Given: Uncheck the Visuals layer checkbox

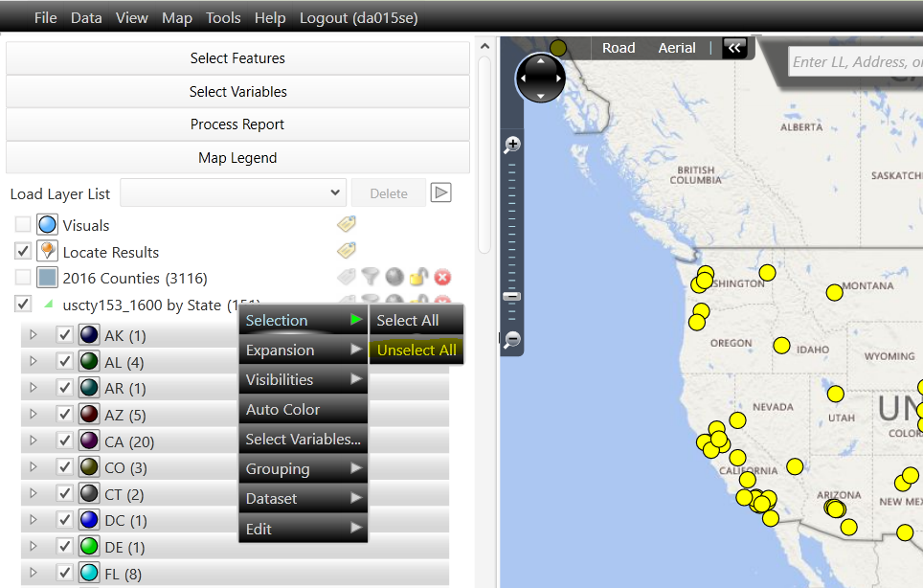Looking at the screenshot, I should tap(22, 223).
